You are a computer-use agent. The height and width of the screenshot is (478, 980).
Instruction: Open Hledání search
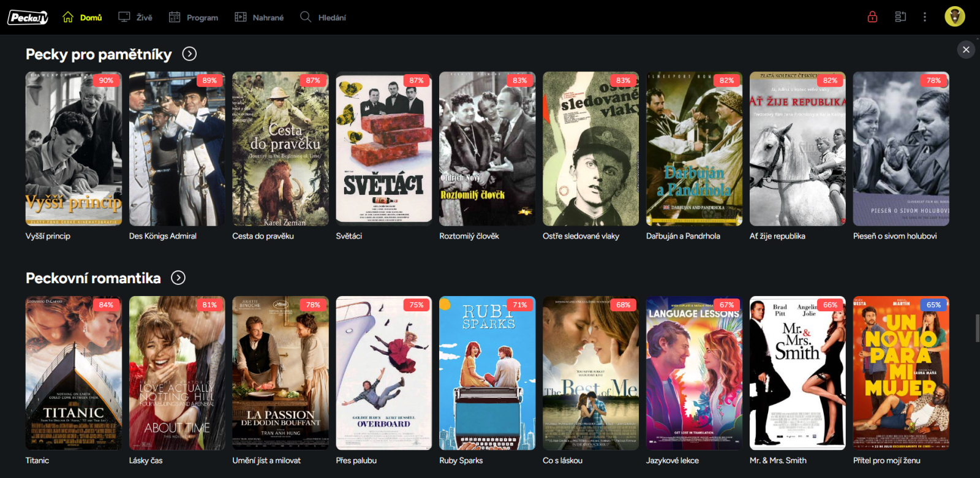323,17
